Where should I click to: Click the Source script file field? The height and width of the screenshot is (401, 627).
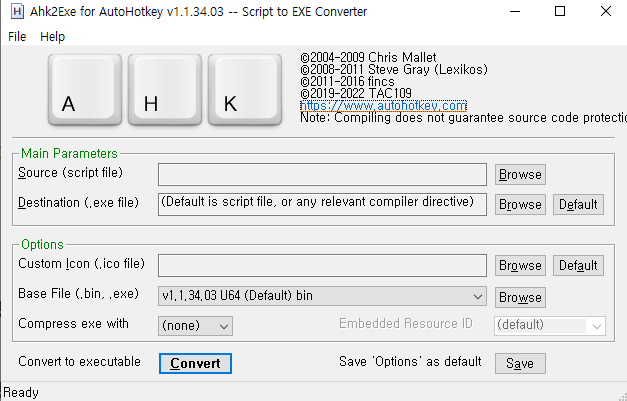322,174
